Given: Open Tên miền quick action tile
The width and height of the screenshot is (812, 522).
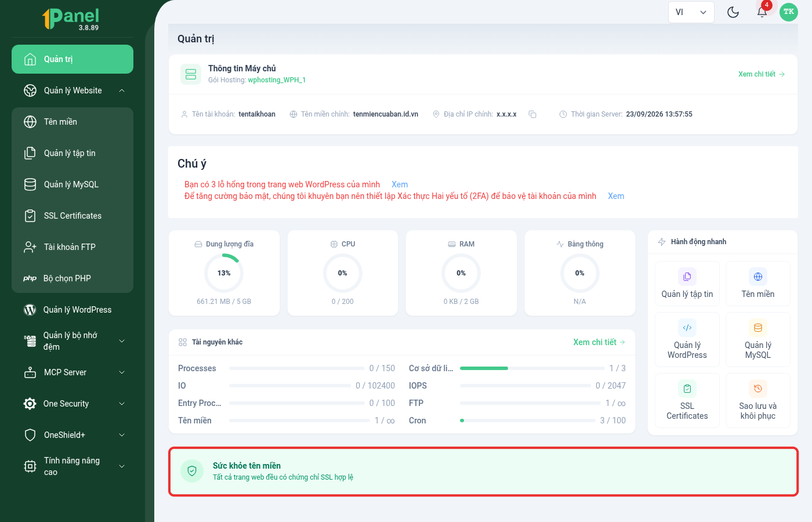Looking at the screenshot, I should tap(758, 283).
